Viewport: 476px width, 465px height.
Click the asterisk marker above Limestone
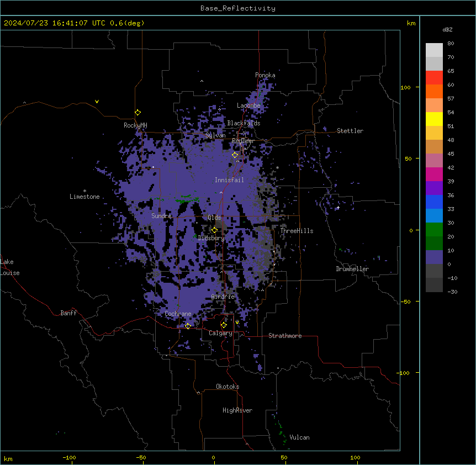pyautogui.click(x=84, y=191)
